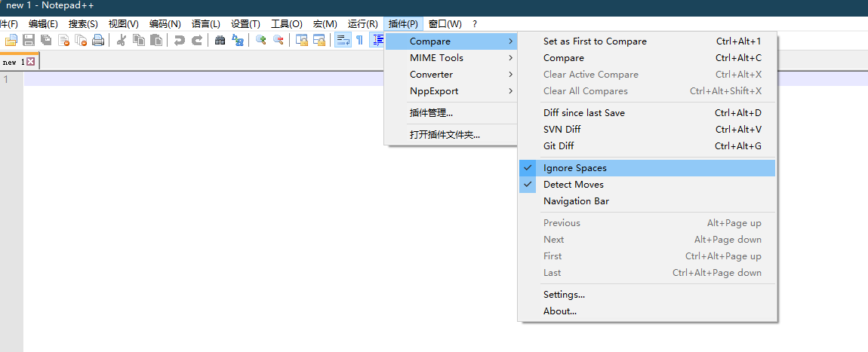Click the Previous difference entry
Viewport: 868px width, 352px height.
point(647,223)
